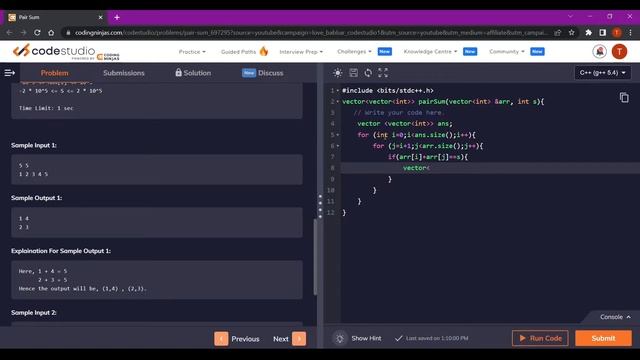Click the Sample Input 1 box
The image size is (640, 360).
pyautogui.click(x=157, y=169)
